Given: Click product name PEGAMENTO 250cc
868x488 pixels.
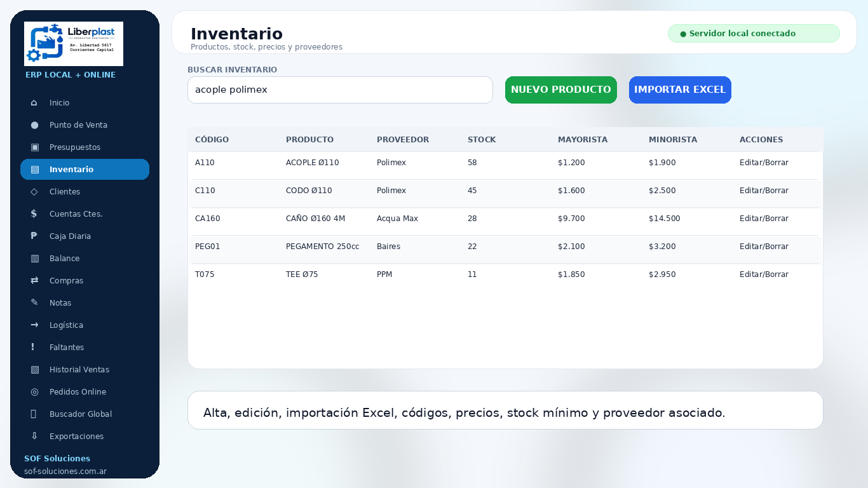Looking at the screenshot, I should tap(322, 247).
